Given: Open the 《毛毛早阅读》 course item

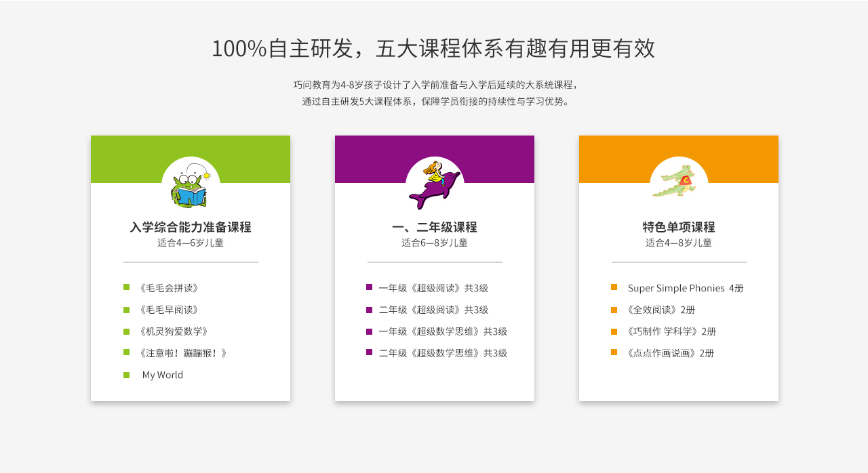Looking at the screenshot, I should click(169, 310).
